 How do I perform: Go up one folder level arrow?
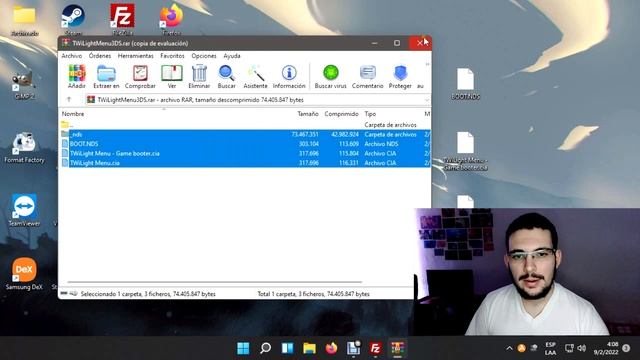click(x=69, y=100)
